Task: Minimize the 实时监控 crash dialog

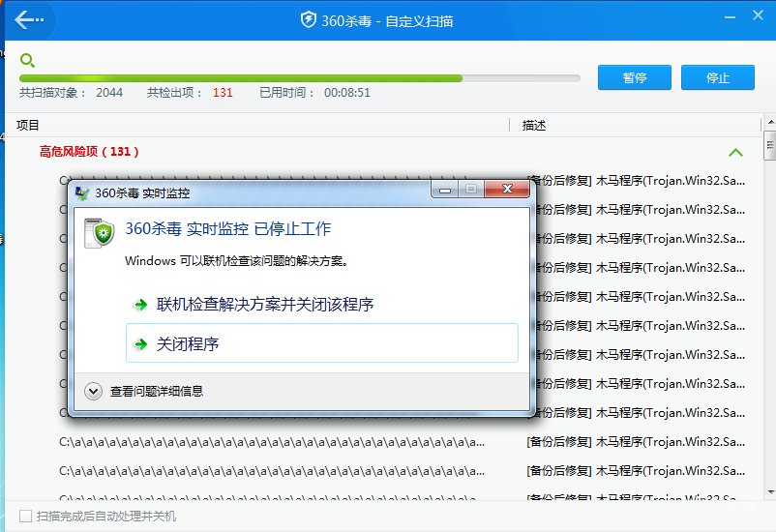Action: [x=445, y=189]
